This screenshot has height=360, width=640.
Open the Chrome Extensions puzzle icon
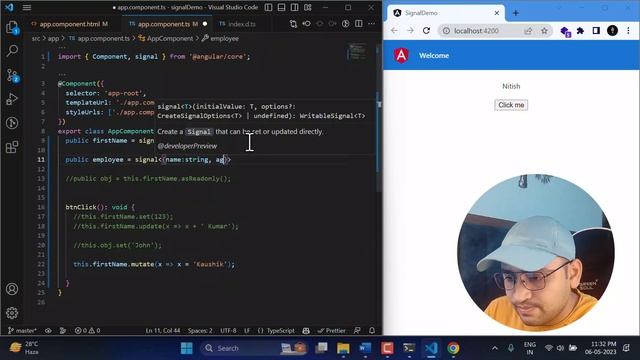tap(580, 31)
